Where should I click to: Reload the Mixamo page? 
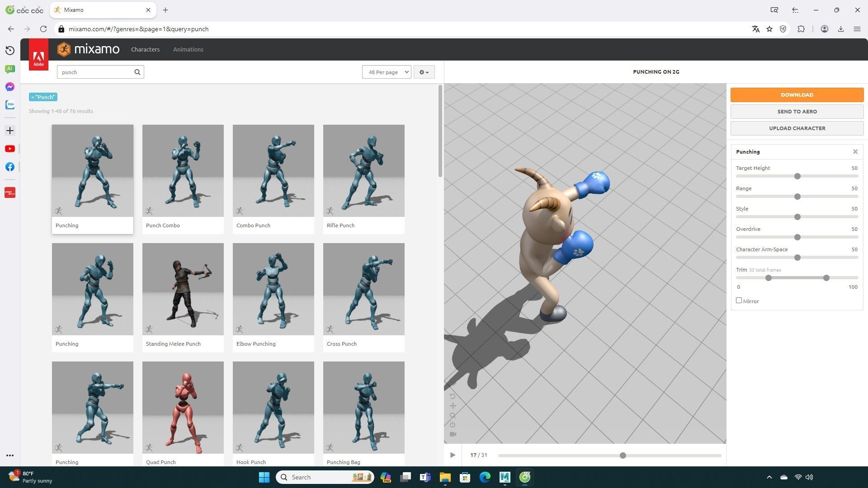point(43,29)
